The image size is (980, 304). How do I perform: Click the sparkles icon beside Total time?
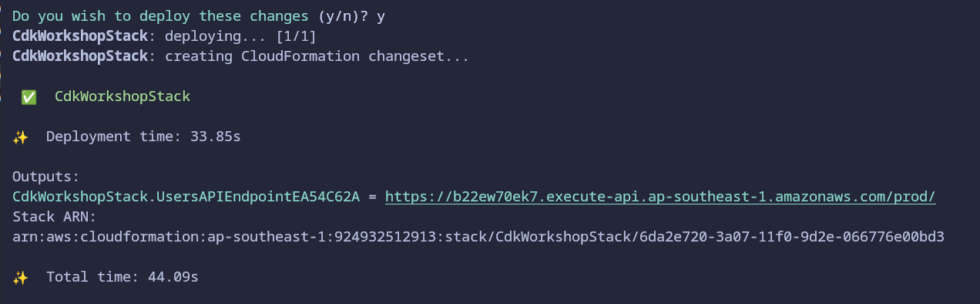tap(21, 275)
